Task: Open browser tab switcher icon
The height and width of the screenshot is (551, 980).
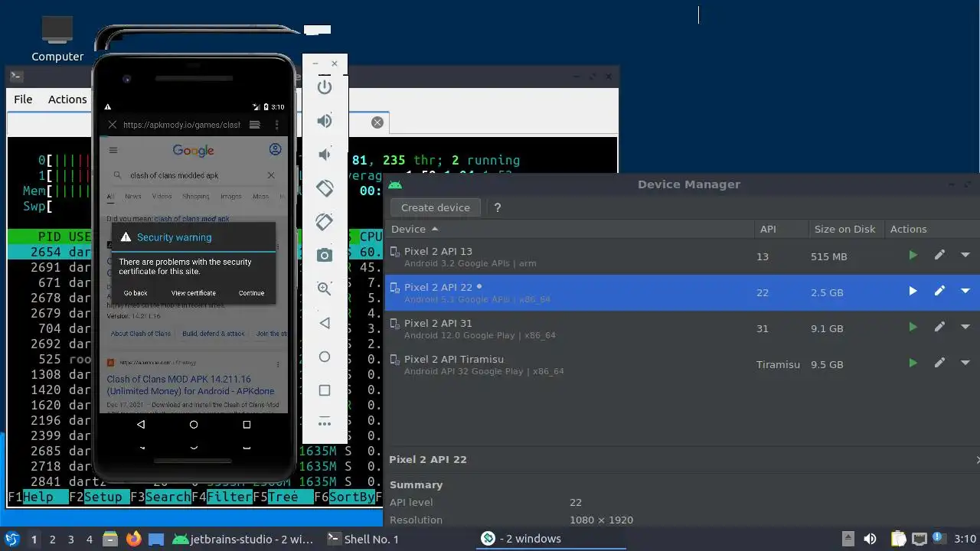Action: (x=255, y=125)
